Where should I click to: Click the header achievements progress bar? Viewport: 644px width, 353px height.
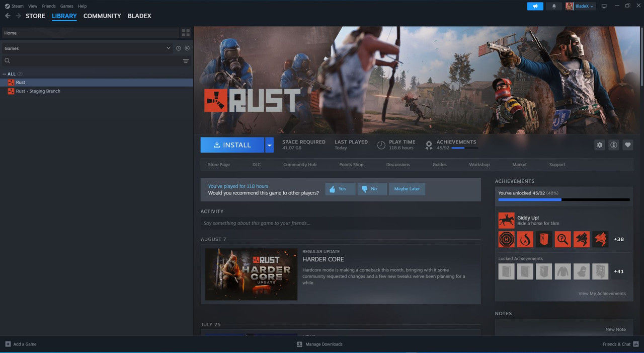coord(464,148)
